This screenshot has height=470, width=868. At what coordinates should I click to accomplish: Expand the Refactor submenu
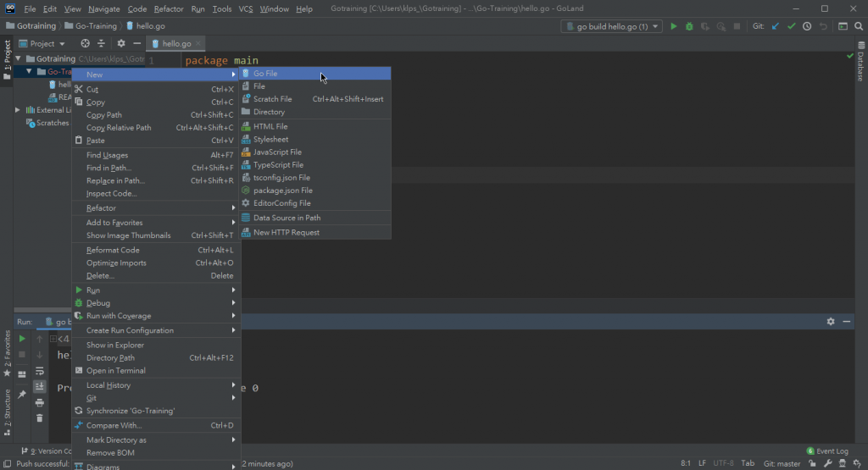tap(156, 208)
